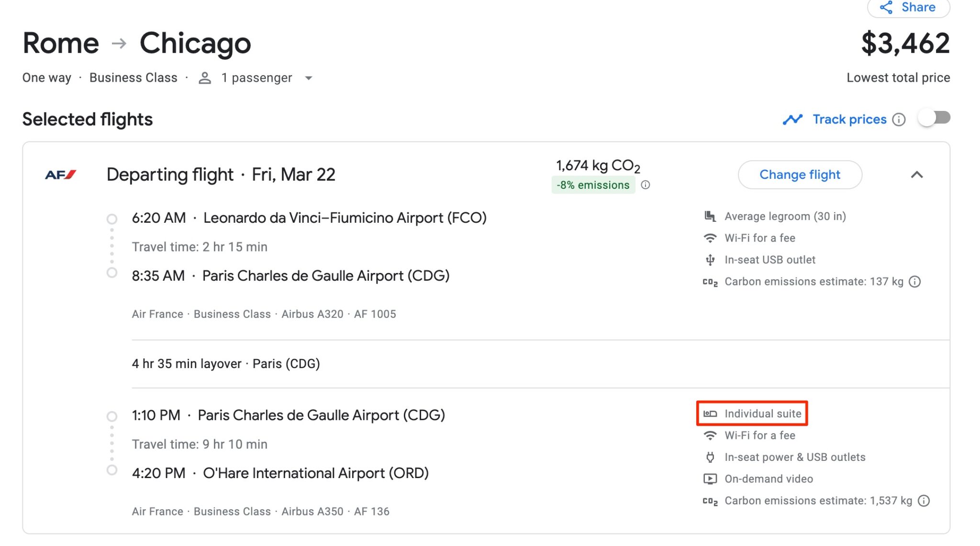
Task: Click the highlighted Individual suite icon
Action: (712, 414)
